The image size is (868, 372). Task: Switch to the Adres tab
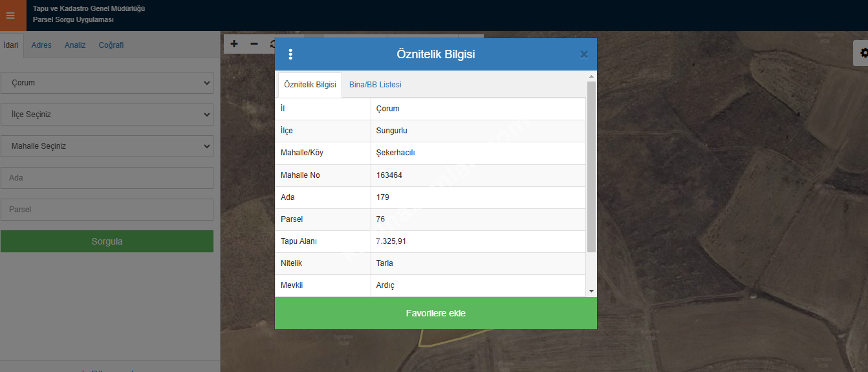[41, 45]
